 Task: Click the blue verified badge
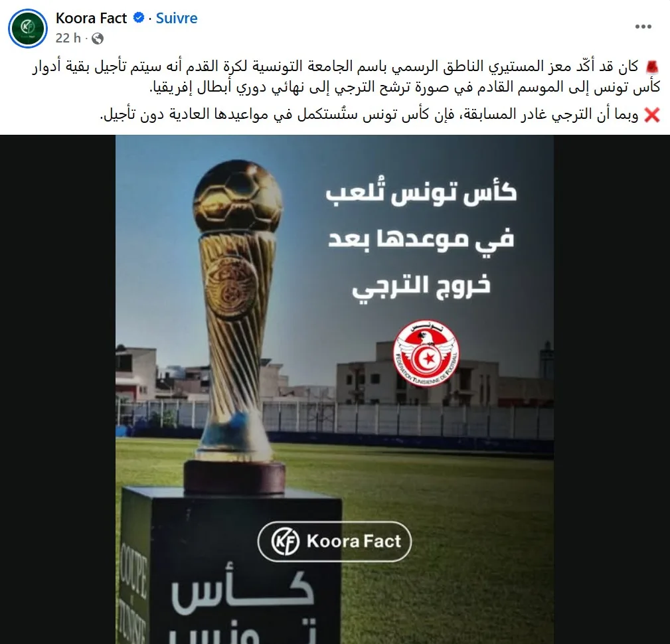pyautogui.click(x=138, y=17)
